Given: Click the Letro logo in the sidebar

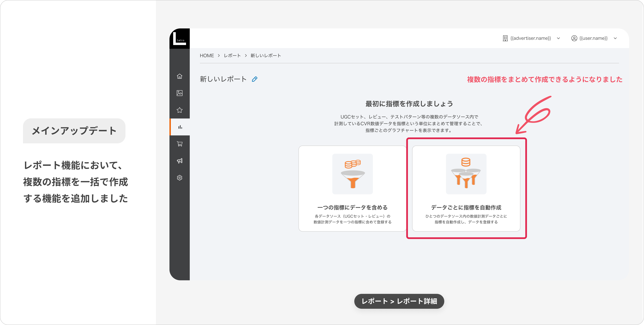Looking at the screenshot, I should coord(179,39).
